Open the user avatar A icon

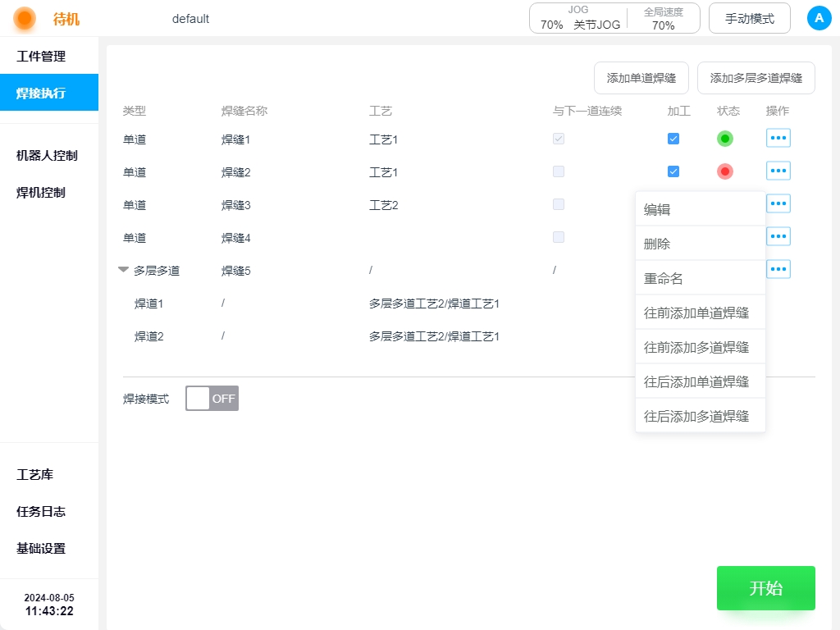[x=819, y=18]
